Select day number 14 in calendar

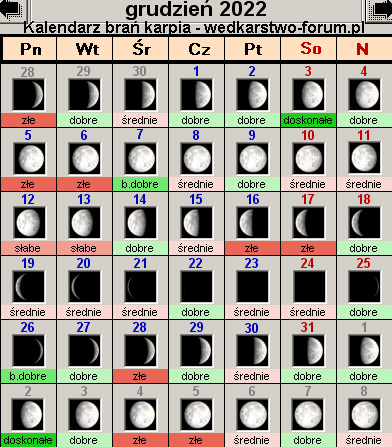[x=140, y=199]
